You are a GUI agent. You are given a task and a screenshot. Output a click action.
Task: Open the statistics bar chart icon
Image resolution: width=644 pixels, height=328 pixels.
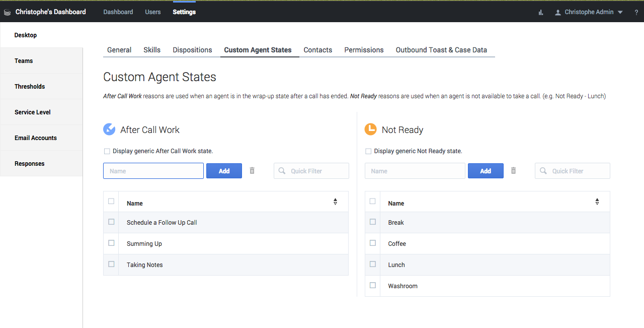coord(541,13)
